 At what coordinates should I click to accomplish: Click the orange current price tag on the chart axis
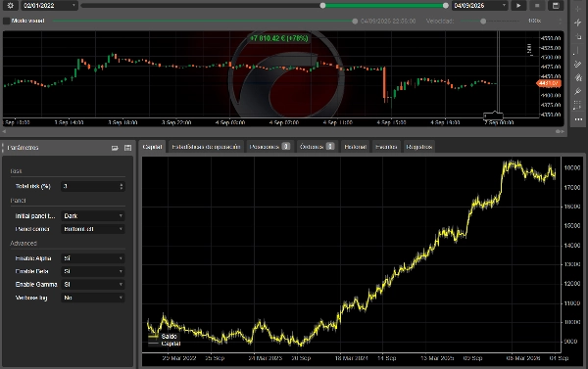(x=549, y=83)
